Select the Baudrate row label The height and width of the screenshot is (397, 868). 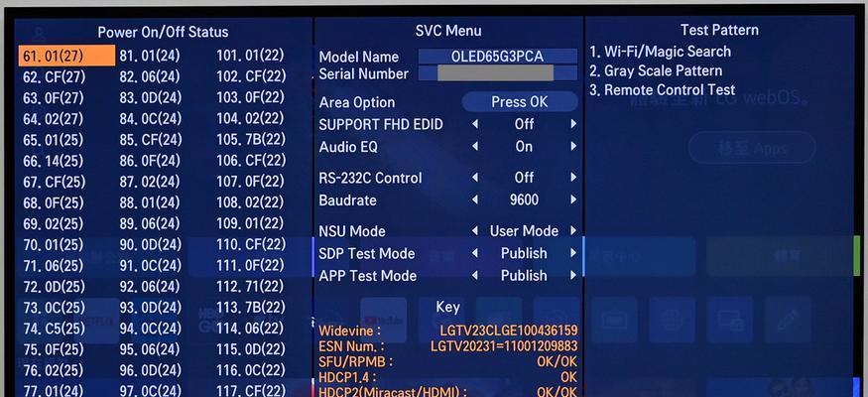[x=347, y=199]
